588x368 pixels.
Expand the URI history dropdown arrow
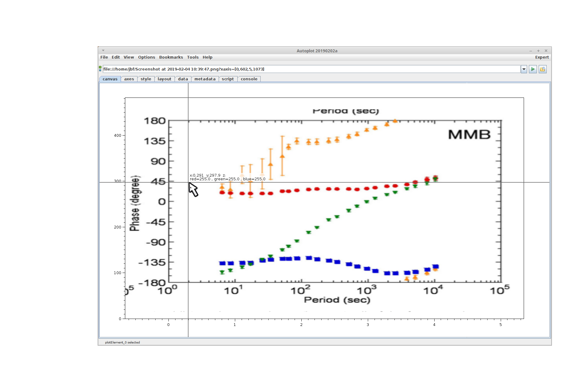pos(524,69)
